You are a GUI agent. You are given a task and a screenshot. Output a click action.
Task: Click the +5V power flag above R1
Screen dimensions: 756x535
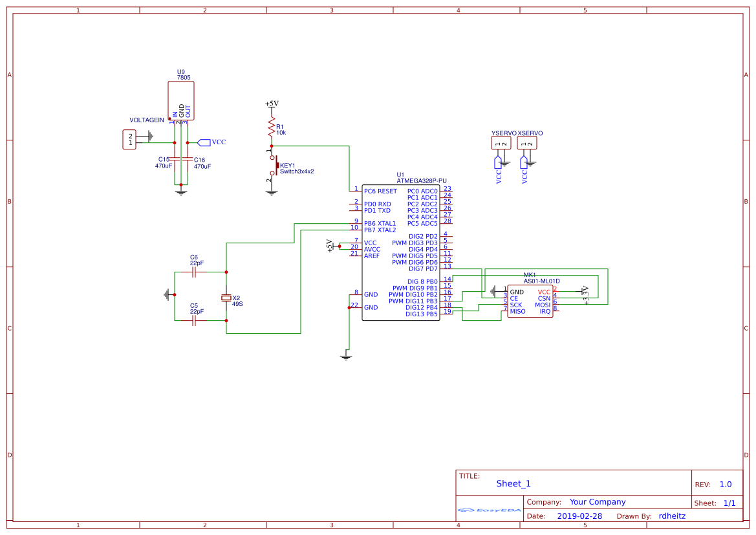(272, 104)
